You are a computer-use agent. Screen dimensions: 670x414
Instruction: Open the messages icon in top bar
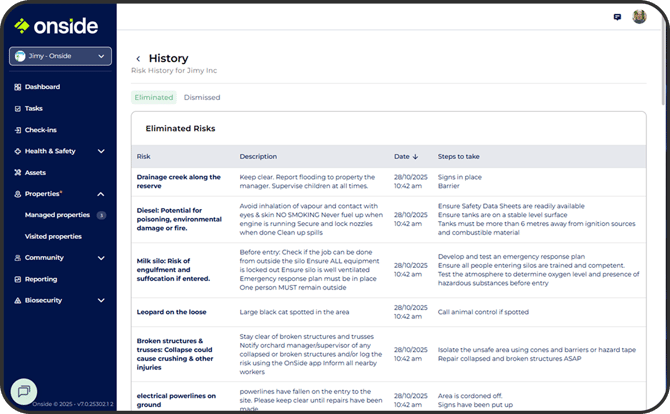coord(617,17)
